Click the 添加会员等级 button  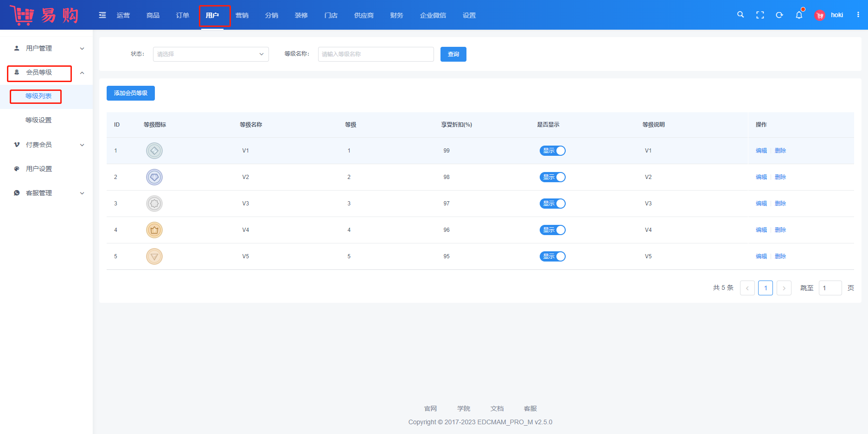pyautogui.click(x=131, y=93)
